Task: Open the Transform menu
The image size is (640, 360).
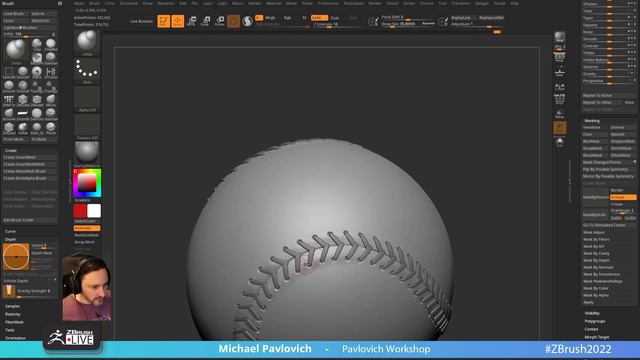Action: pyautogui.click(x=460, y=3)
